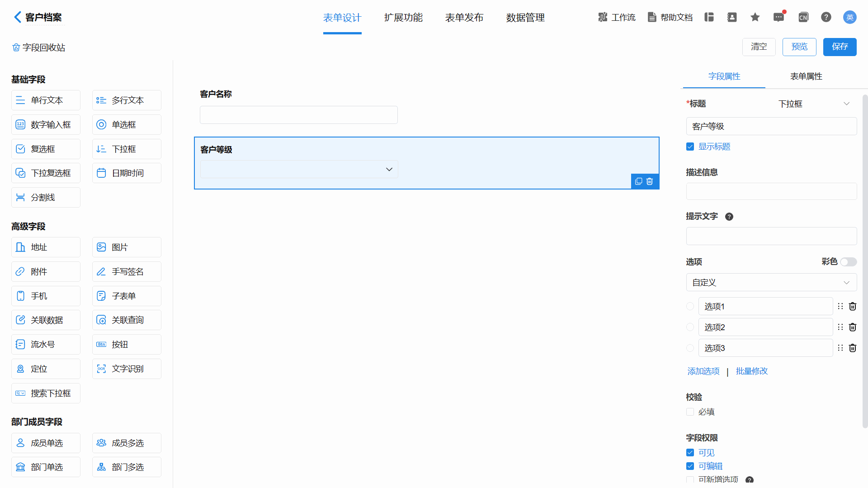This screenshot has width=868, height=488.
Task: Click the 保存 save button
Action: (840, 47)
